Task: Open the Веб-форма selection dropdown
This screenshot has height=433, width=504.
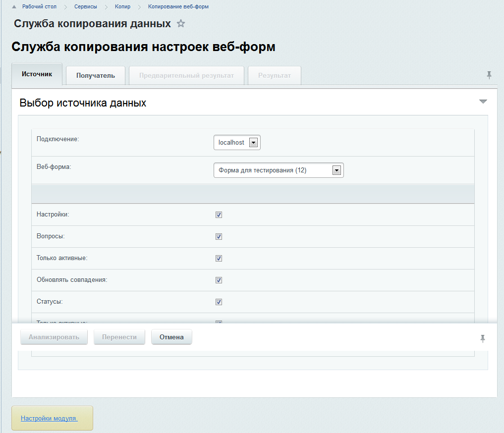Action: click(x=336, y=170)
